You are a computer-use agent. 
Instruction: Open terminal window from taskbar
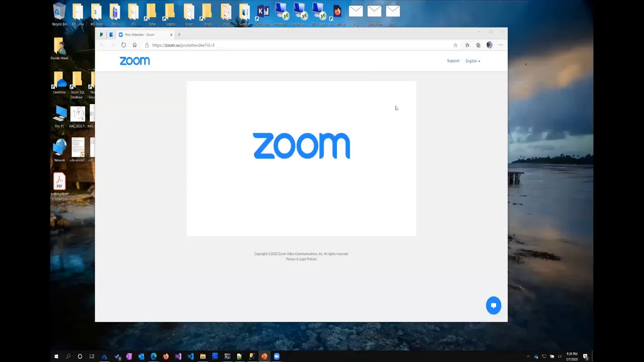[227, 356]
